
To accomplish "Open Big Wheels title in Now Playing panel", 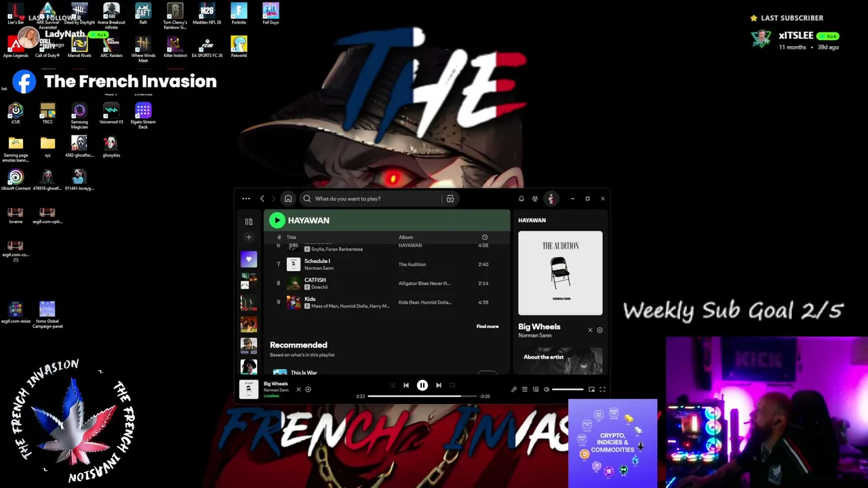I will [539, 327].
